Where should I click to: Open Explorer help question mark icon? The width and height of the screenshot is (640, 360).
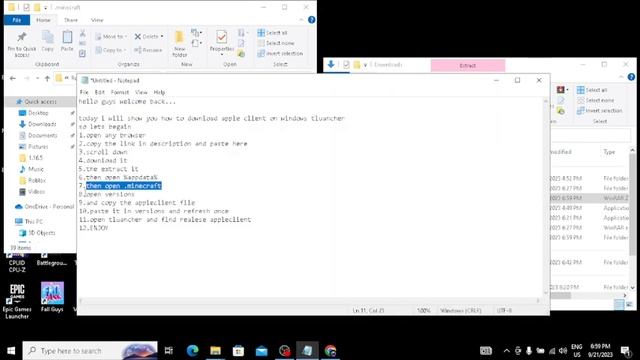(x=311, y=20)
